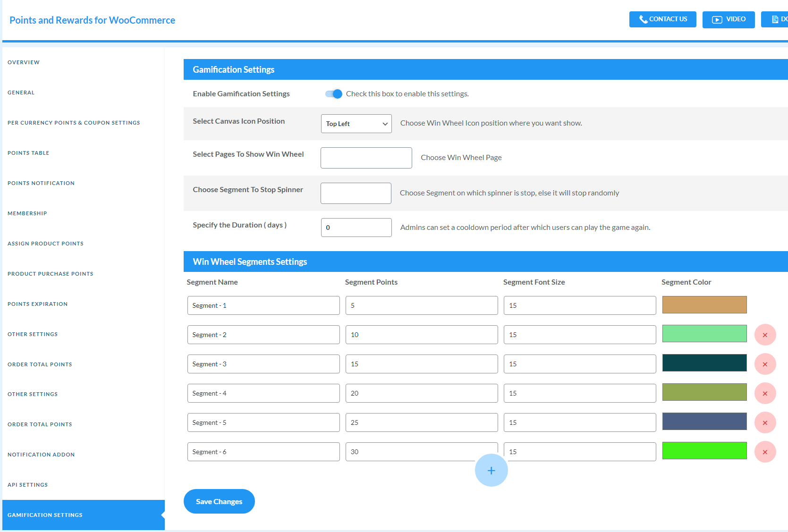The width and height of the screenshot is (788, 532).
Task: Open the Video tutorial via play icon
Action: [x=717, y=19]
